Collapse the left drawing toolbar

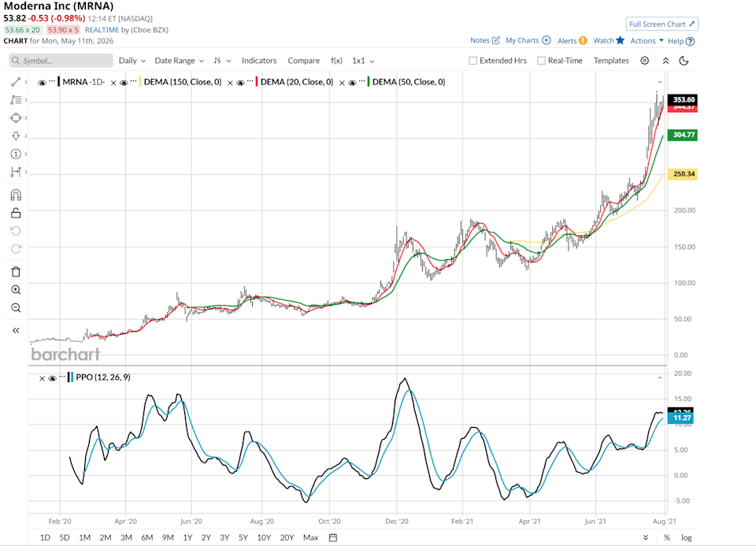(16, 330)
